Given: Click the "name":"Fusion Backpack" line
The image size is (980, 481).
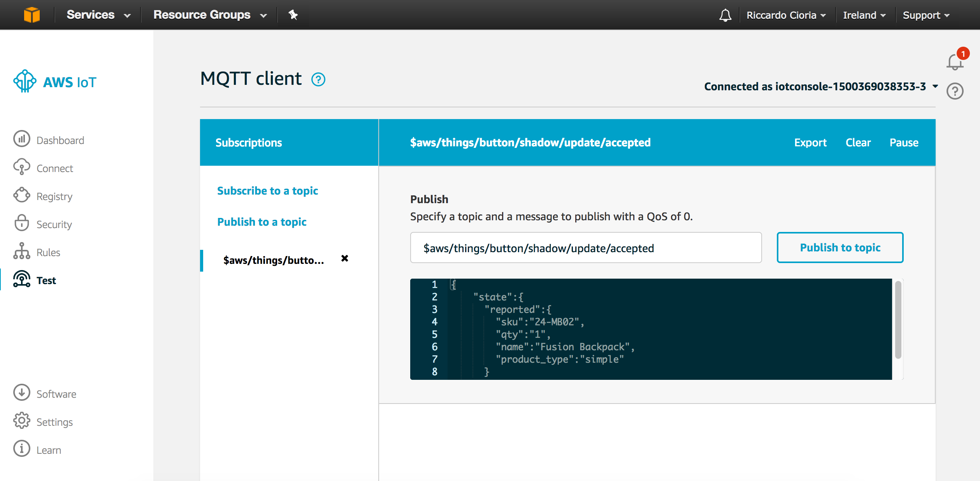Looking at the screenshot, I should coord(565,347).
